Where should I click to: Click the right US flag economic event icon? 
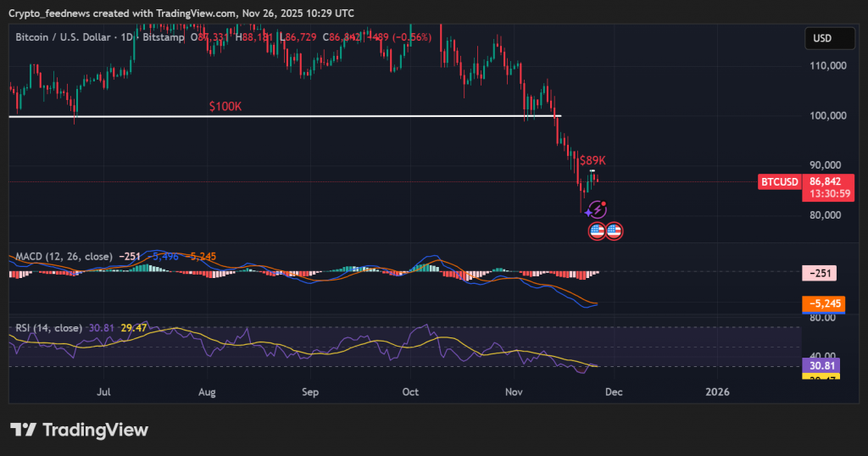pyautogui.click(x=614, y=230)
